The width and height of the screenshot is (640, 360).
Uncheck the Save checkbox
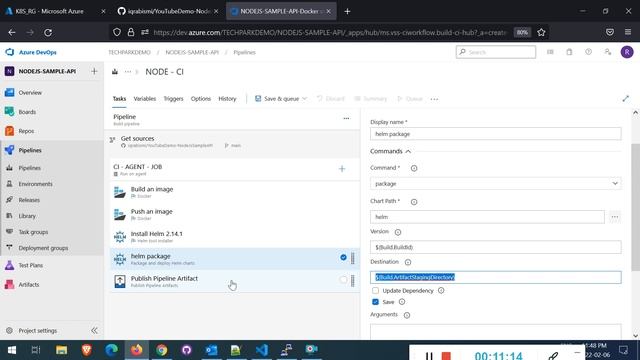pos(375,302)
